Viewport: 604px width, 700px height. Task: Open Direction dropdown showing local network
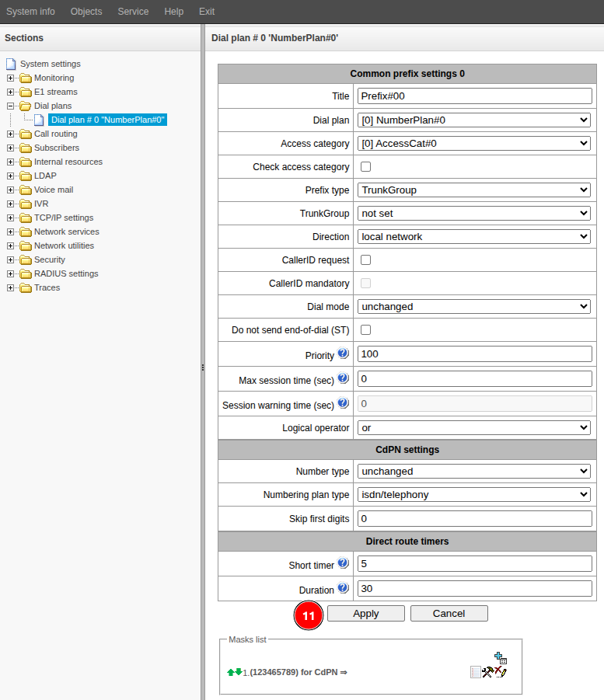[474, 237]
